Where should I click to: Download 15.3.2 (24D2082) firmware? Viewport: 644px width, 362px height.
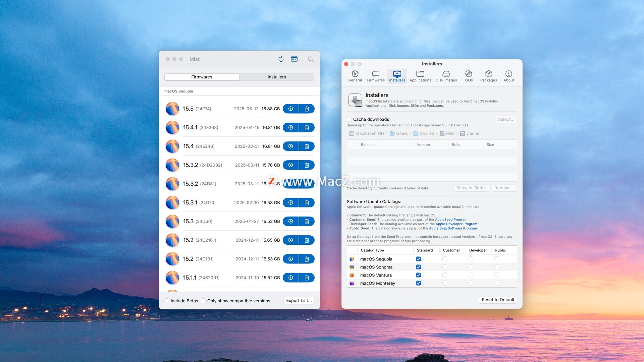click(x=291, y=165)
